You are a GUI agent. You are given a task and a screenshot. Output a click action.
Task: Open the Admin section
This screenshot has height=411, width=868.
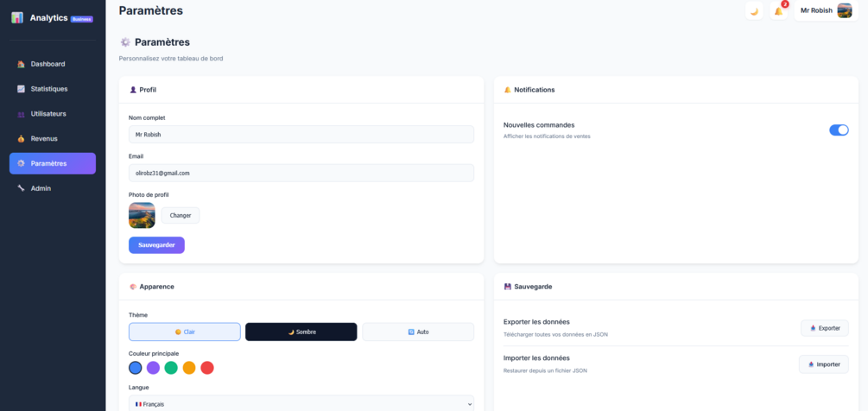[53, 188]
